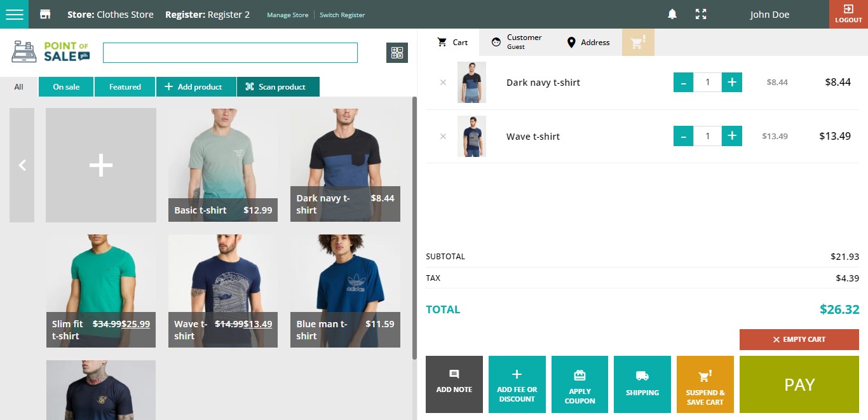Click Scan product button
The width and height of the screenshot is (868, 420).
(x=278, y=87)
